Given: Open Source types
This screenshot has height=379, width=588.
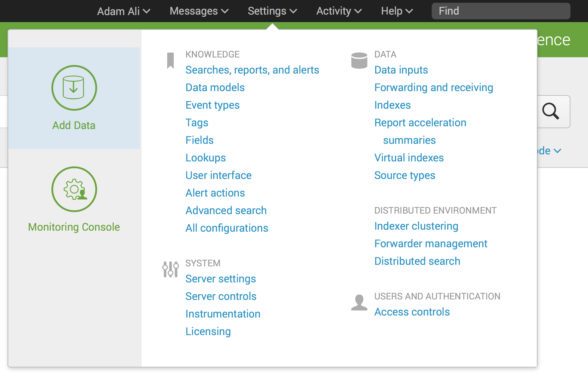Looking at the screenshot, I should 405,175.
